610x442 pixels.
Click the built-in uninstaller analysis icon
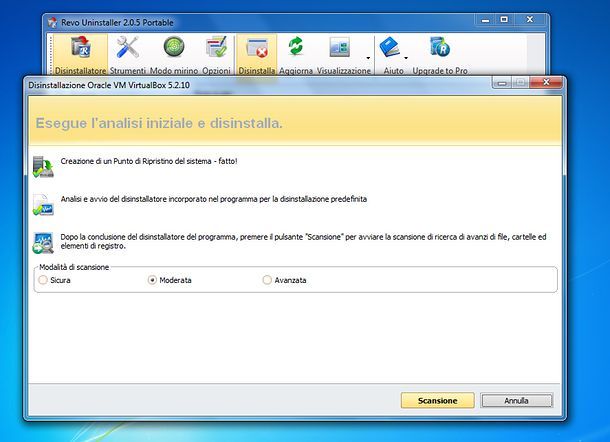[43, 205]
